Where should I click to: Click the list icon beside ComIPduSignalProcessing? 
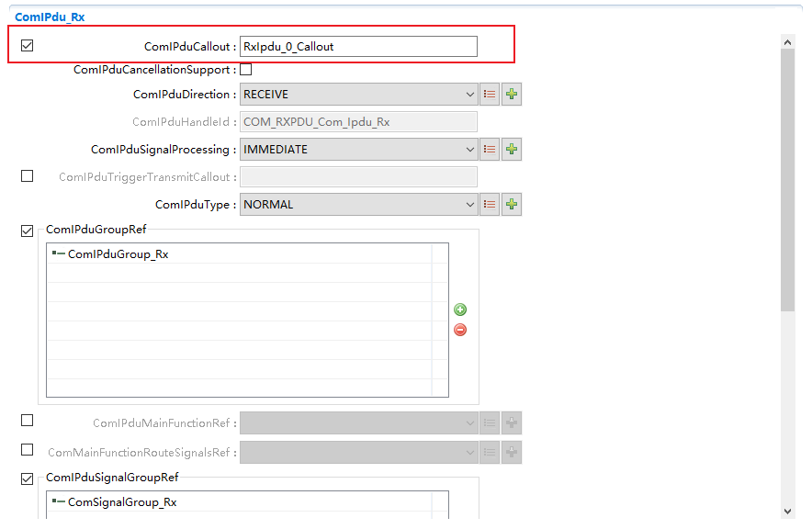[490, 150]
